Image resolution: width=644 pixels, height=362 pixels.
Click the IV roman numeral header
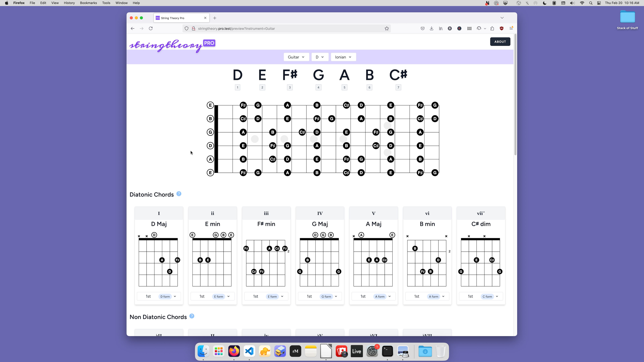click(320, 213)
